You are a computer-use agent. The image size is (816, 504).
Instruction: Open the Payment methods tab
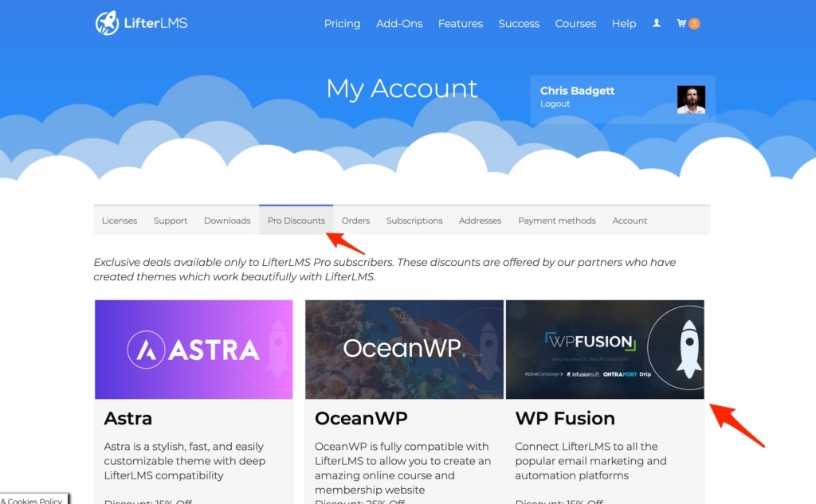(x=557, y=221)
